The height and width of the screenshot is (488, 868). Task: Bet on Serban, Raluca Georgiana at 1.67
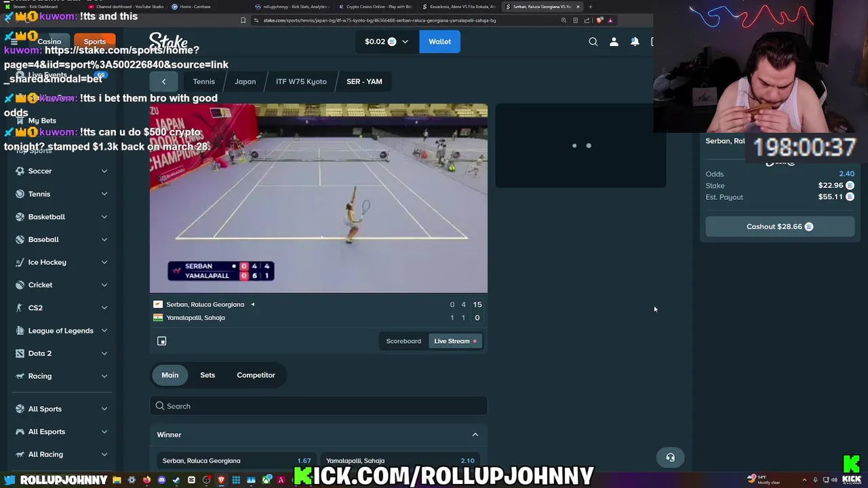tap(236, 460)
